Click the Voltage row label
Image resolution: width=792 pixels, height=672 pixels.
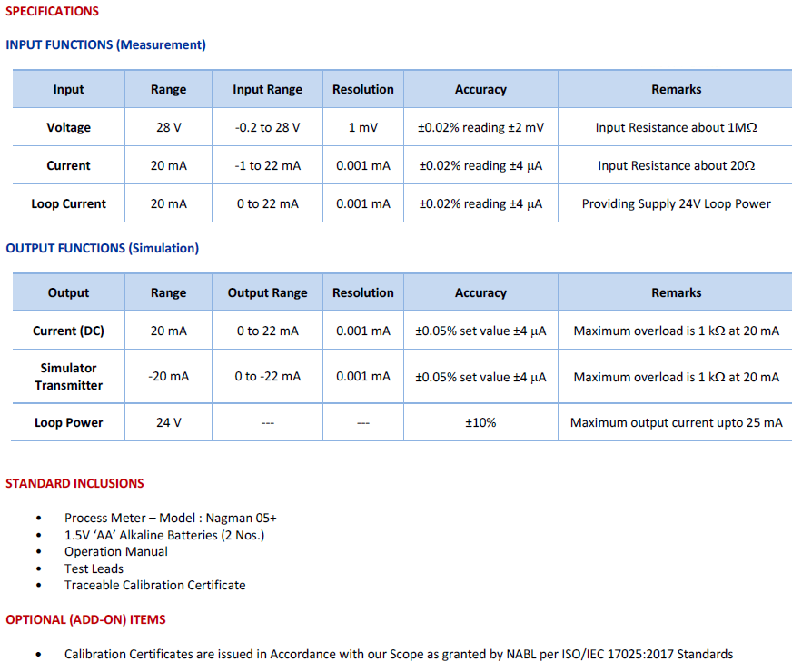pyautogui.click(x=68, y=127)
